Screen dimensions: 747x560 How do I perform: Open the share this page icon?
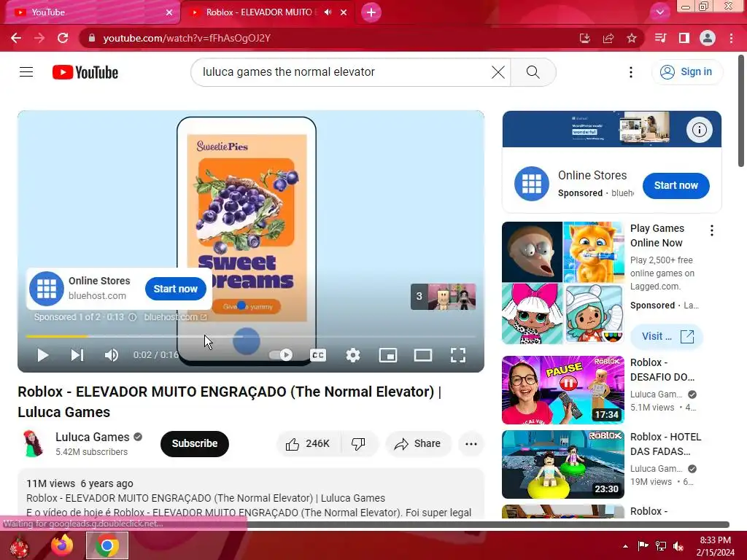[x=608, y=38]
